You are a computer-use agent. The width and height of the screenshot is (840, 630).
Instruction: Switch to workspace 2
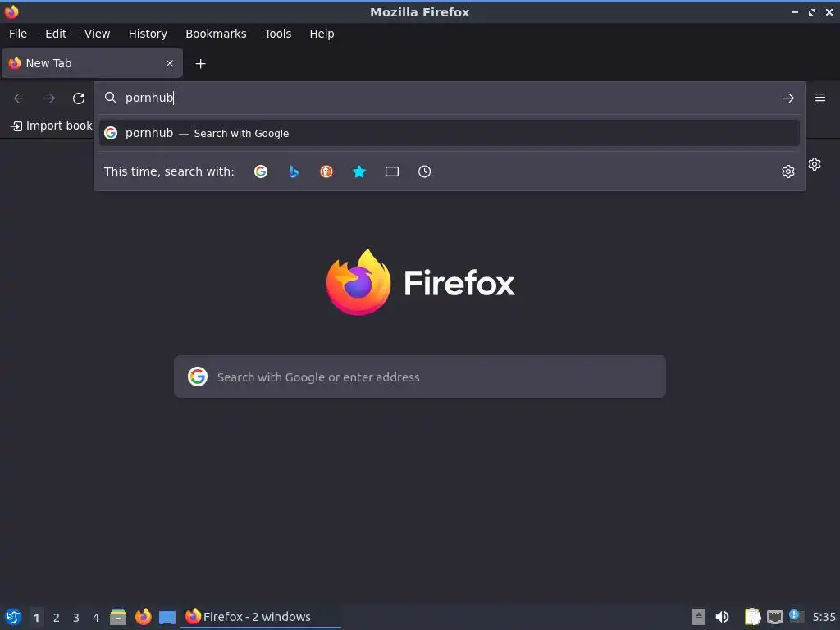click(x=57, y=617)
